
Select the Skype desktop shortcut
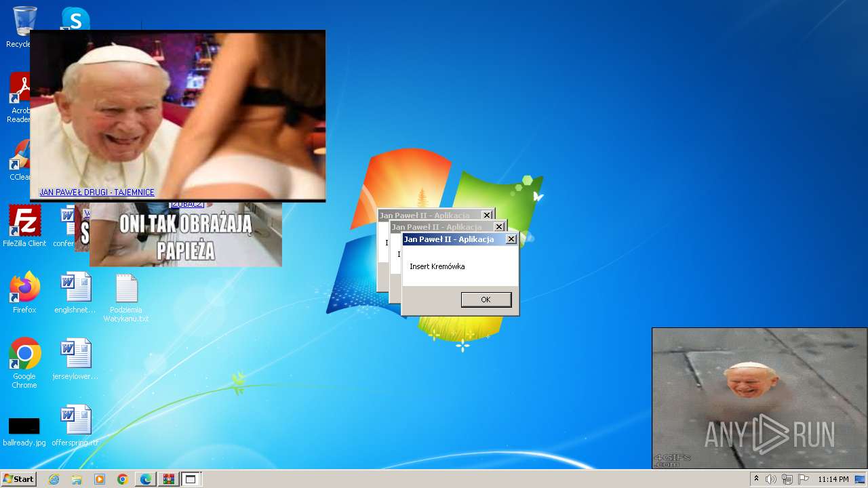[x=75, y=19]
